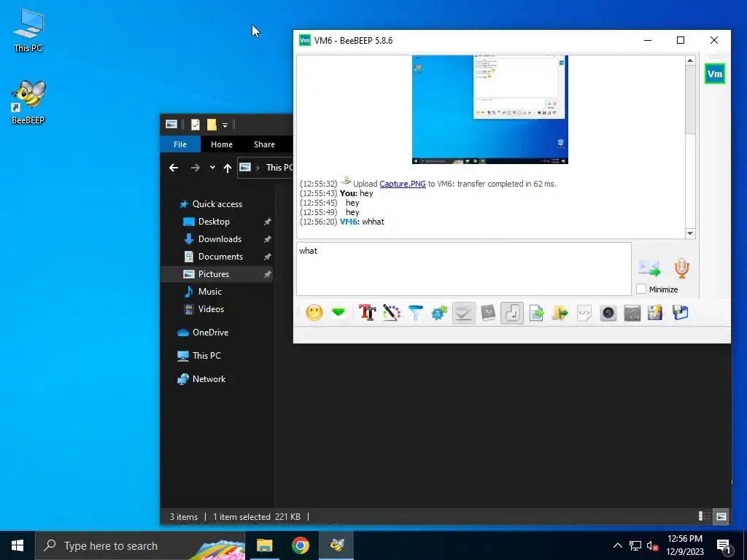Click the chat scrollbar down arrow
The height and width of the screenshot is (560, 747).
click(690, 233)
